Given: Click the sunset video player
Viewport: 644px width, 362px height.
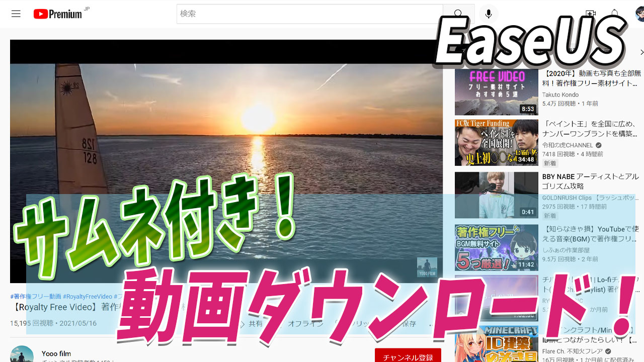Looking at the screenshot, I should click(226, 161).
